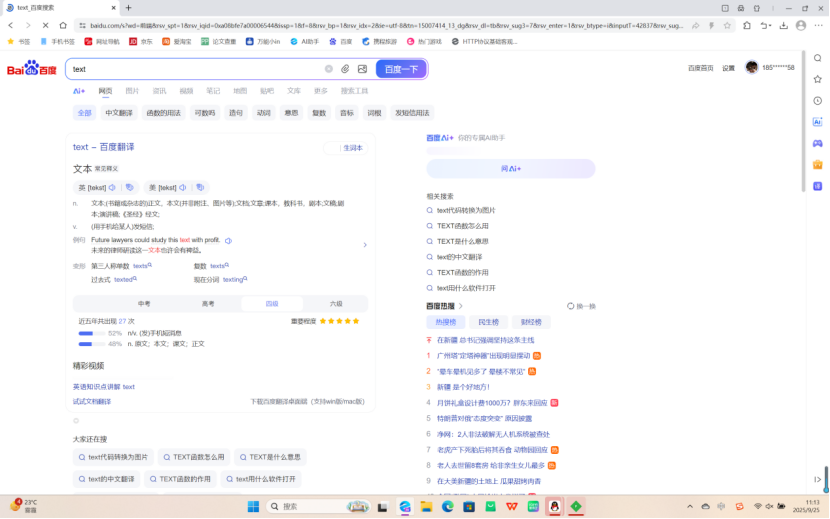This screenshot has width=830, height=519.
Task: Switch to the 财经榜 hot list tab
Action: tap(531, 322)
